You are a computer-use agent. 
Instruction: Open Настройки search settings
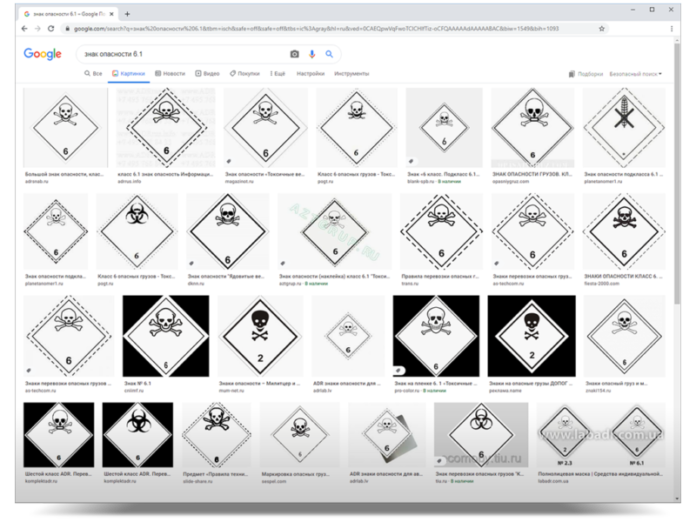(x=310, y=74)
